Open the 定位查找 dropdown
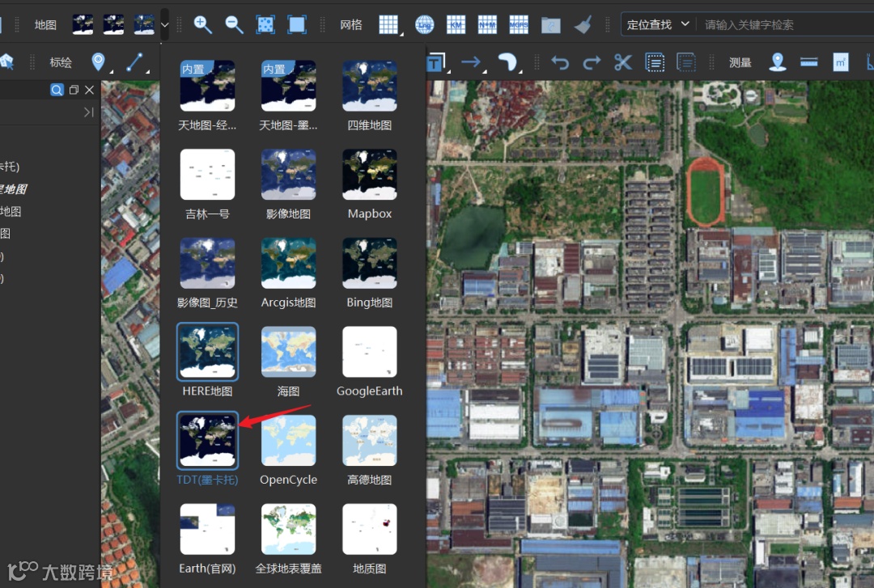The image size is (874, 588). 658,24
